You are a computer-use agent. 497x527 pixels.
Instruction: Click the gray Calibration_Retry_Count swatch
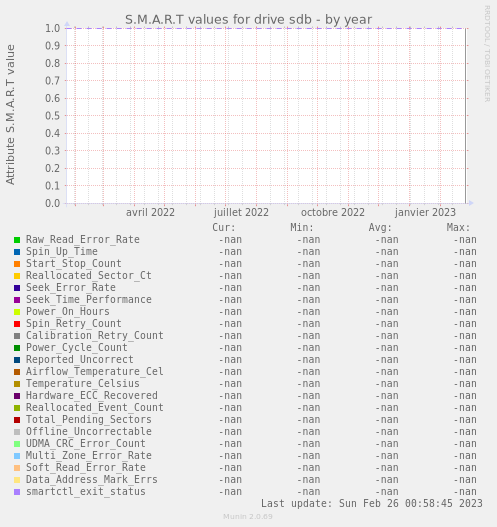(x=17, y=336)
